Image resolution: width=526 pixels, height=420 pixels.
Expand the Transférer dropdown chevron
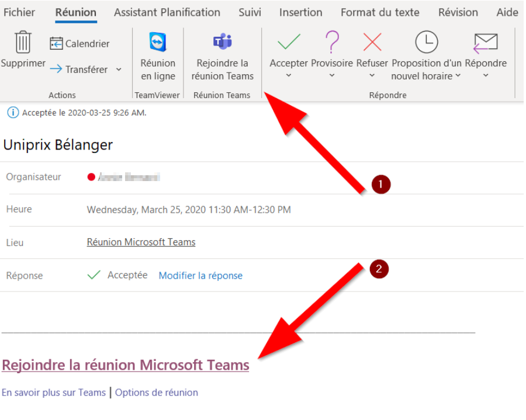(119, 70)
